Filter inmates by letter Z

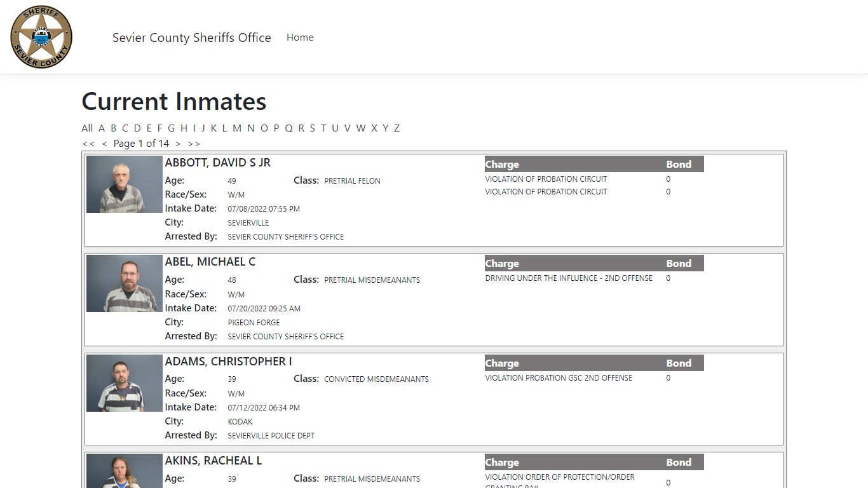[x=397, y=128]
